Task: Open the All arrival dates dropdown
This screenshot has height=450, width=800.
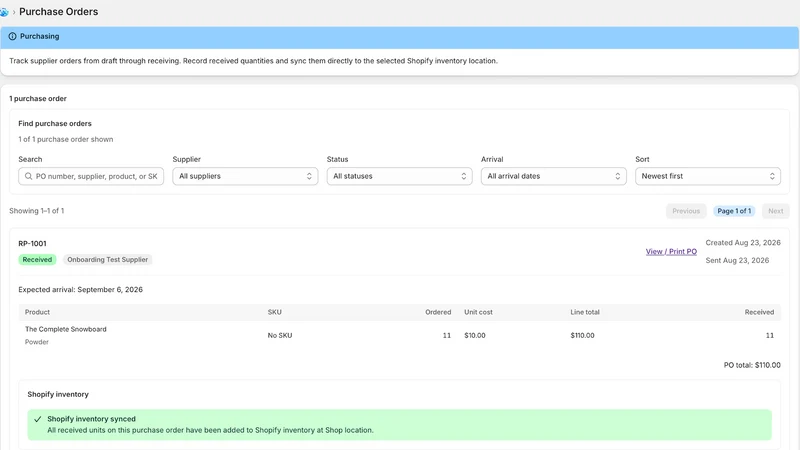Action: point(554,176)
